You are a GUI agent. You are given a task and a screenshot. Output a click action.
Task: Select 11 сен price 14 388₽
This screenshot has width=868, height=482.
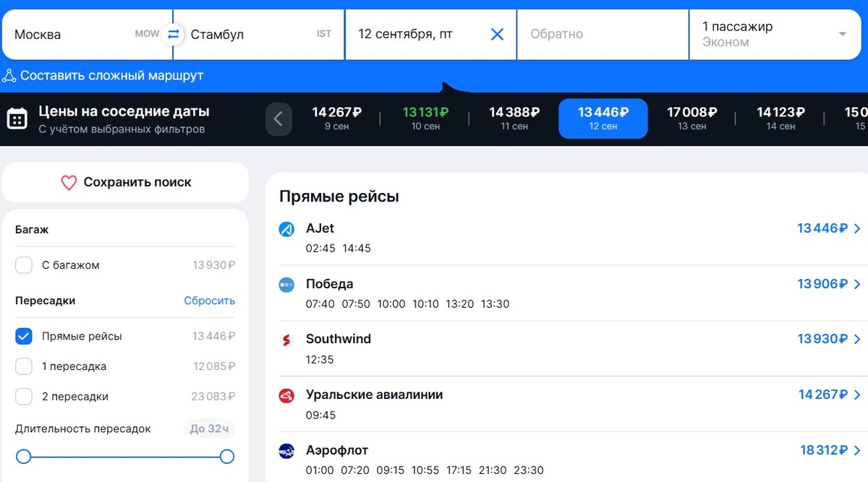point(514,119)
